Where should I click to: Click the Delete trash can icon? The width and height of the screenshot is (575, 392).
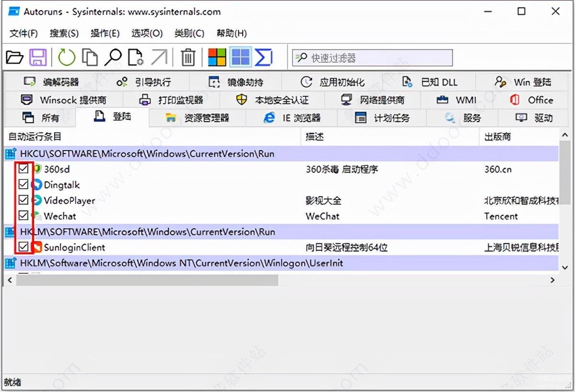(x=188, y=58)
